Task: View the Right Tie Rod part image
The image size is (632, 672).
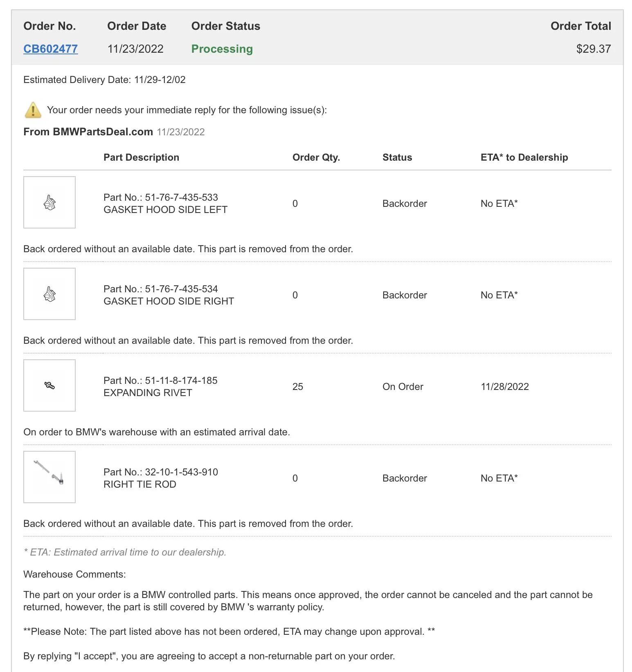Action: (49, 477)
